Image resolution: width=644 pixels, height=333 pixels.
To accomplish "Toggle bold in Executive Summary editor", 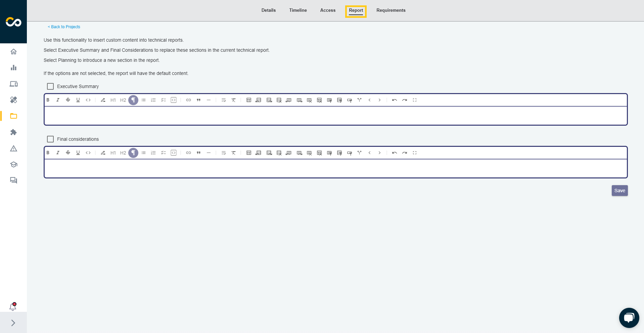I will (x=48, y=100).
